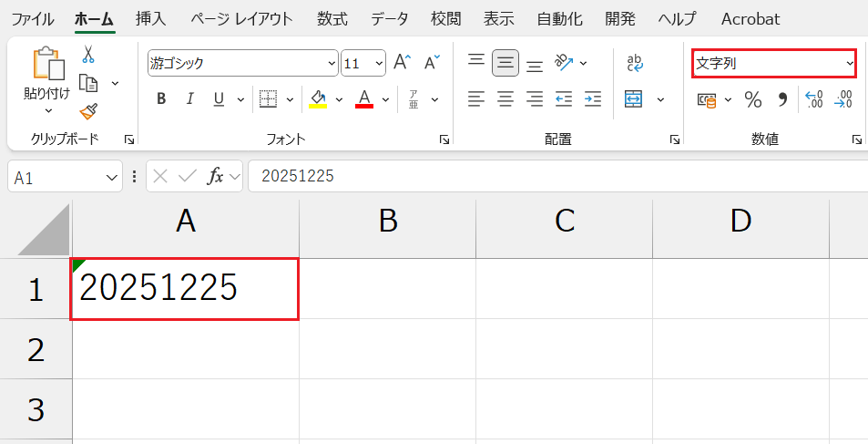Center text horizontally
The height and width of the screenshot is (444, 868).
tap(505, 99)
